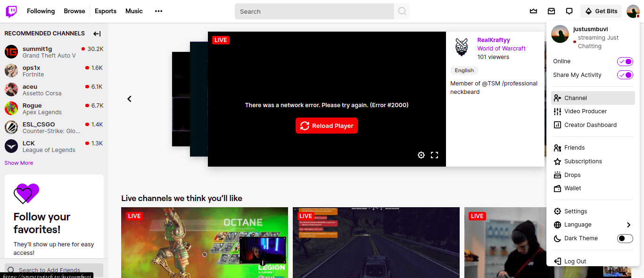
Task: Click summit1g channel avatar
Action: (11, 52)
